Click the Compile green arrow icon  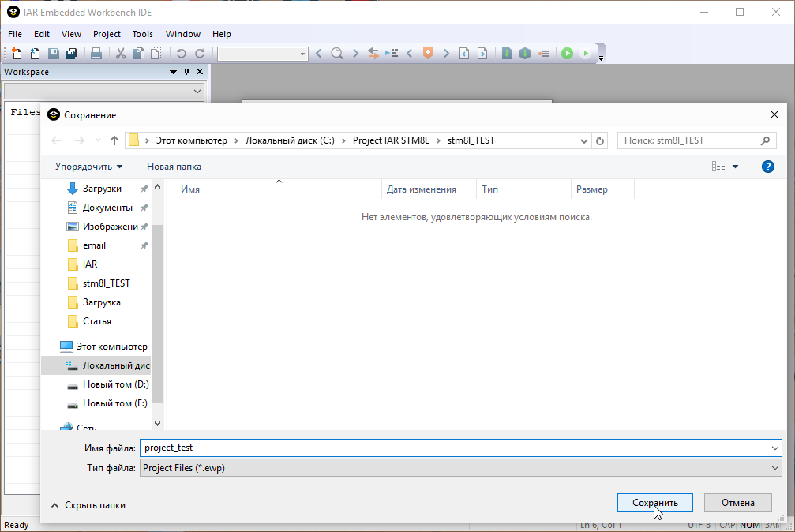click(x=507, y=53)
